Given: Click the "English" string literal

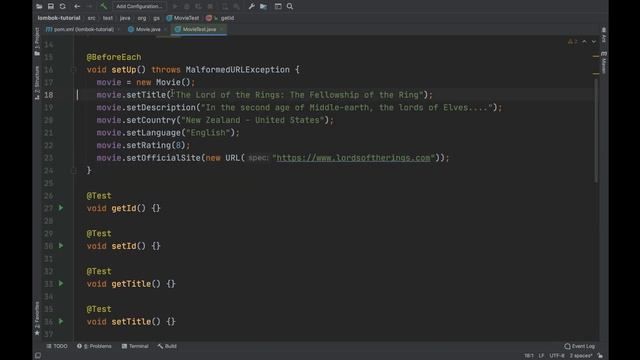Looking at the screenshot, I should [208, 133].
